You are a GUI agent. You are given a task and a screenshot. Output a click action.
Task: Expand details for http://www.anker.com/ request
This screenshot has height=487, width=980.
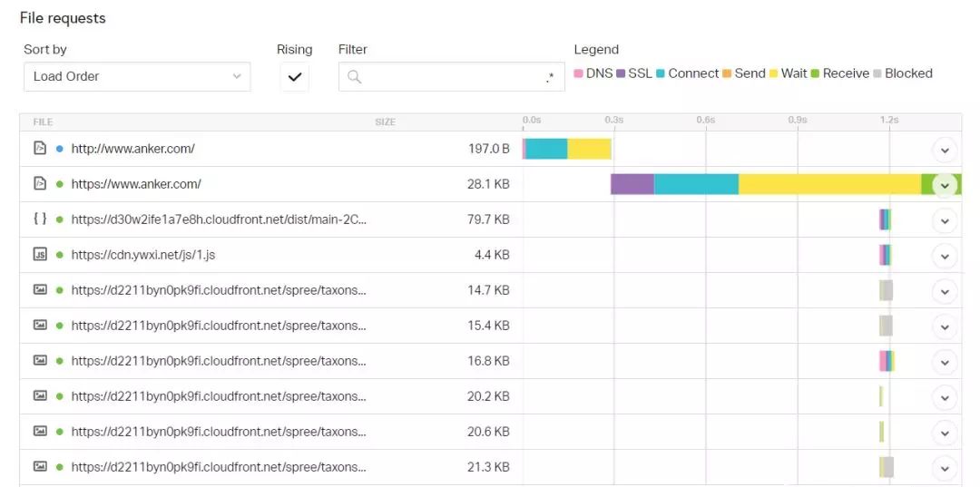pos(945,150)
